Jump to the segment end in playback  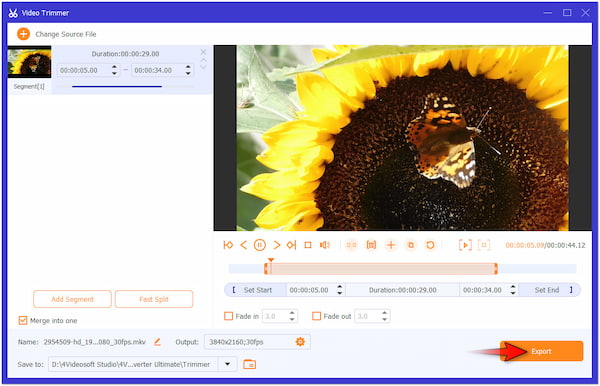click(292, 245)
